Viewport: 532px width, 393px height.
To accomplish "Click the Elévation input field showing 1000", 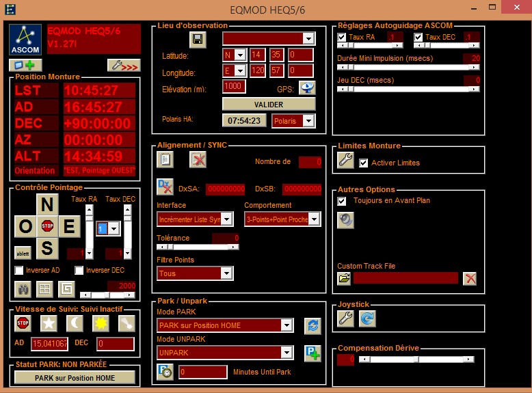I will coord(234,86).
